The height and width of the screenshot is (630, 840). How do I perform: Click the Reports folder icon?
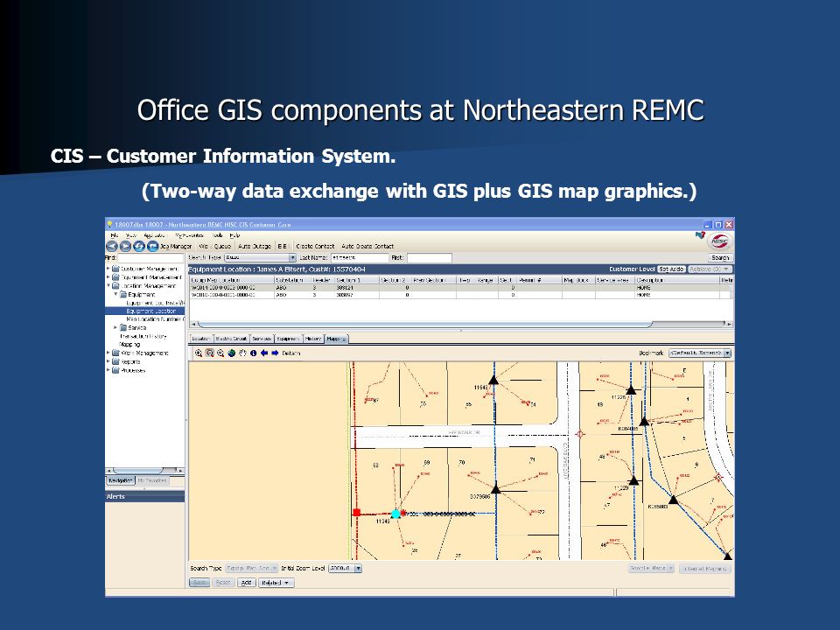click(115, 361)
